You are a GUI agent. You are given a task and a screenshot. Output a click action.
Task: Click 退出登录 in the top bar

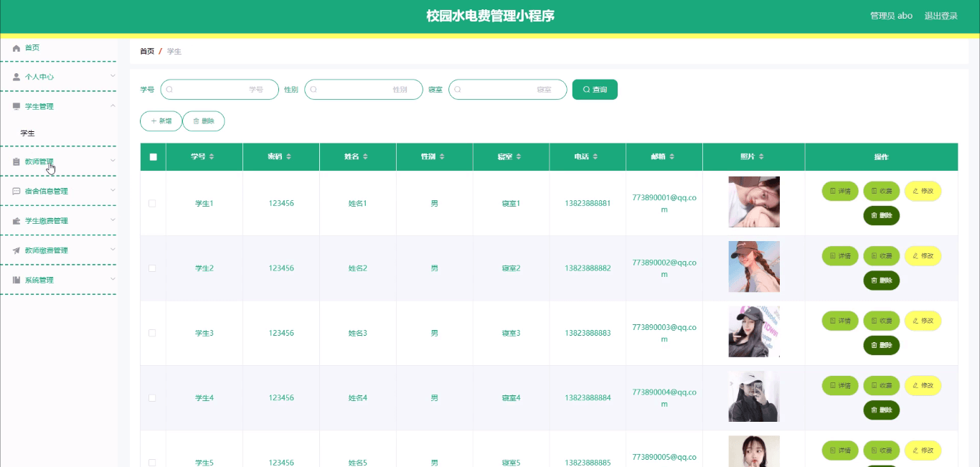[x=940, y=15]
